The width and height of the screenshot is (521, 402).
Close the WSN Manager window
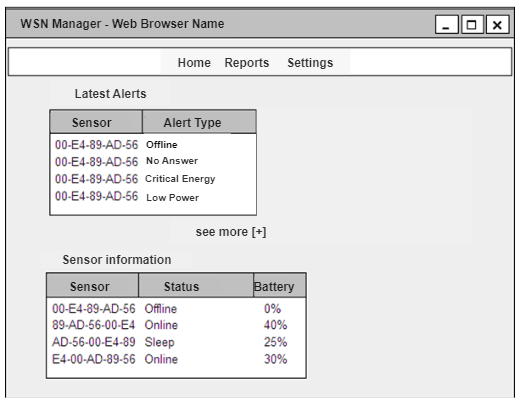pyautogui.click(x=497, y=24)
